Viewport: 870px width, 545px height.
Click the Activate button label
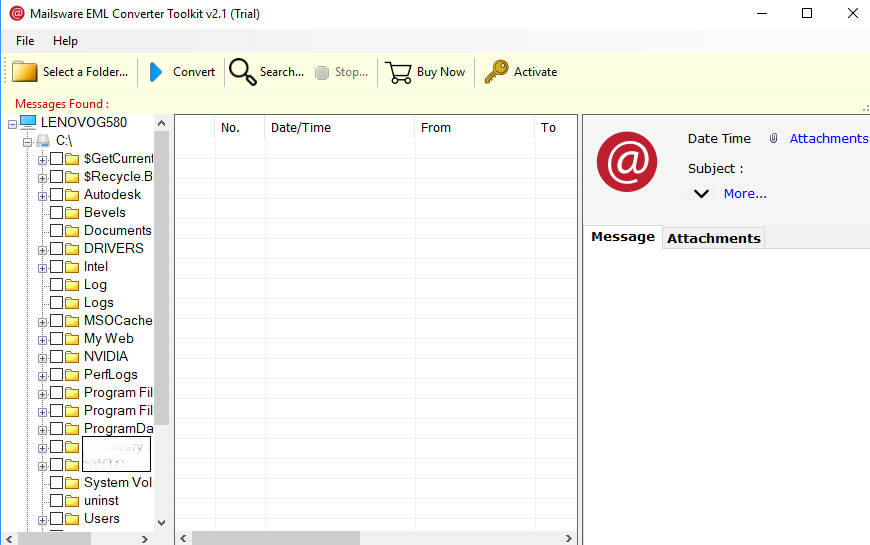535,72
